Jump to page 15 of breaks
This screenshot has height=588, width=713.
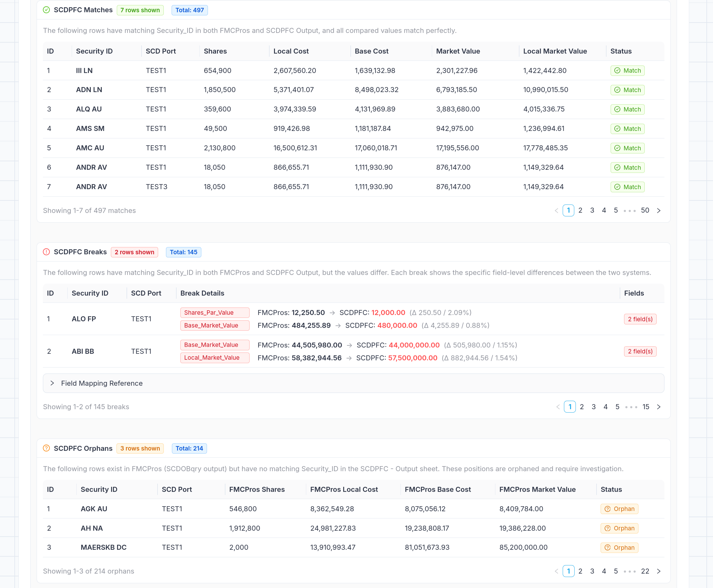click(x=646, y=407)
